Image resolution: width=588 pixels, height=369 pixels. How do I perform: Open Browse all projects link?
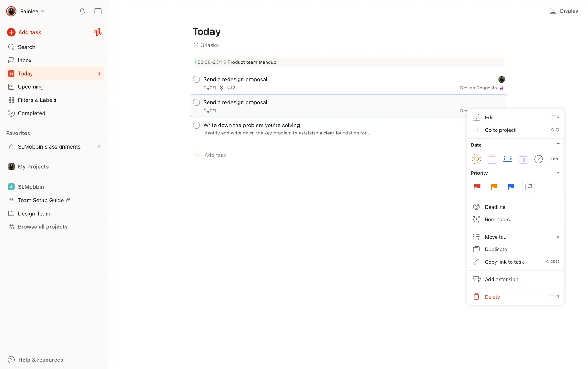pyautogui.click(x=43, y=227)
